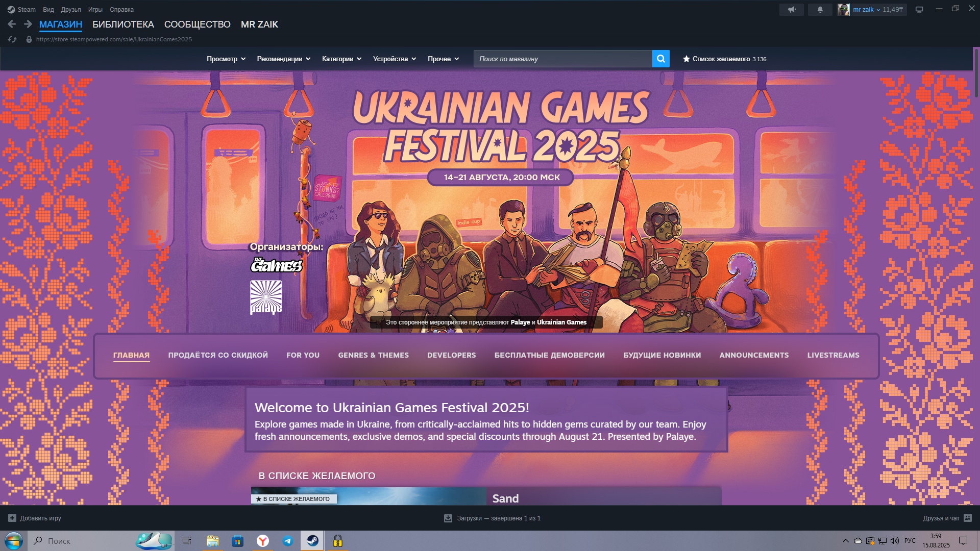Open the Игры menu in menu bar

(x=95, y=10)
